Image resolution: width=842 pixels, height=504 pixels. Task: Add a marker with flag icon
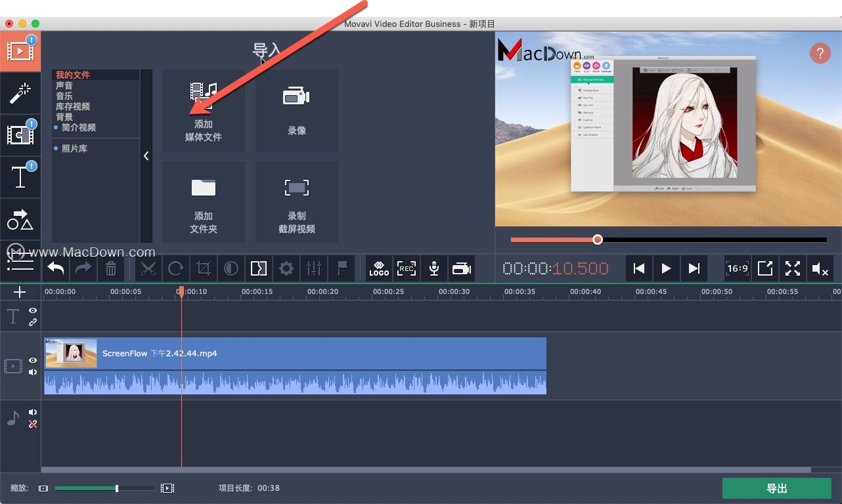click(342, 268)
